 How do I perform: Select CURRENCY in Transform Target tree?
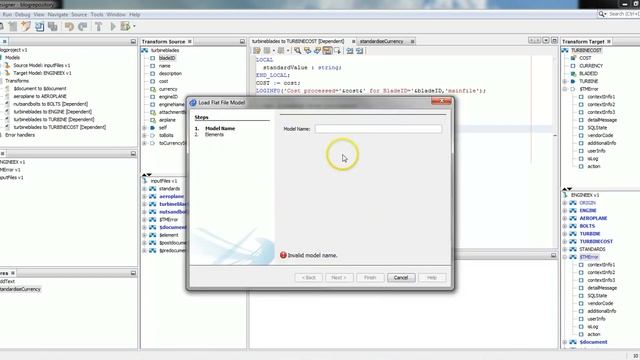591,66
